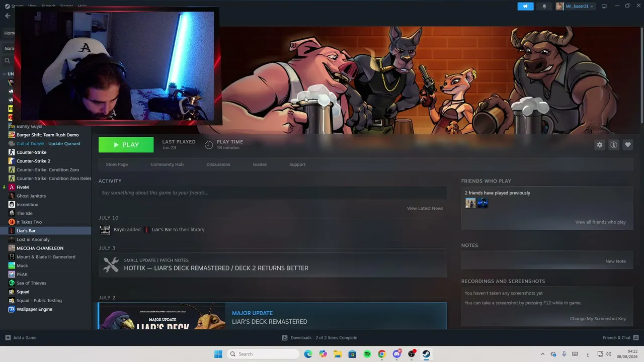The height and width of the screenshot is (362, 644).
Task: Open the Discussions tab
Action: click(x=218, y=164)
